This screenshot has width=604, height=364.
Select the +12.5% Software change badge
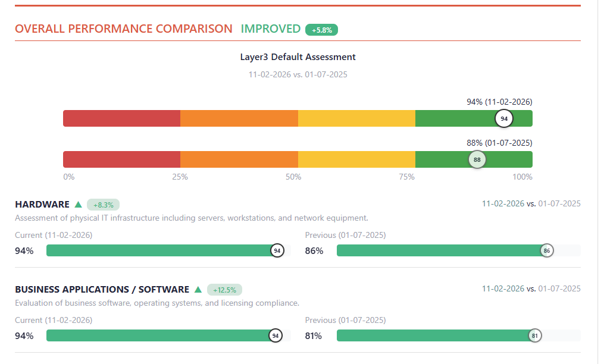coord(224,290)
